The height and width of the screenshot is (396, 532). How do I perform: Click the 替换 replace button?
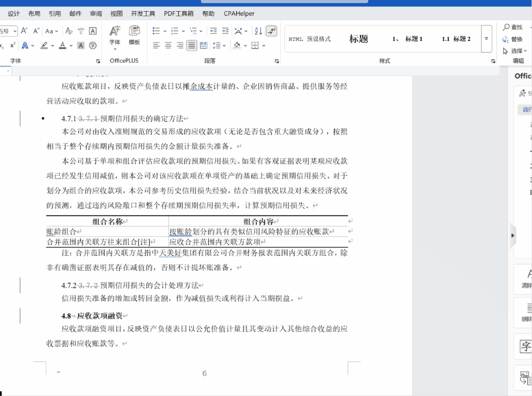512,39
